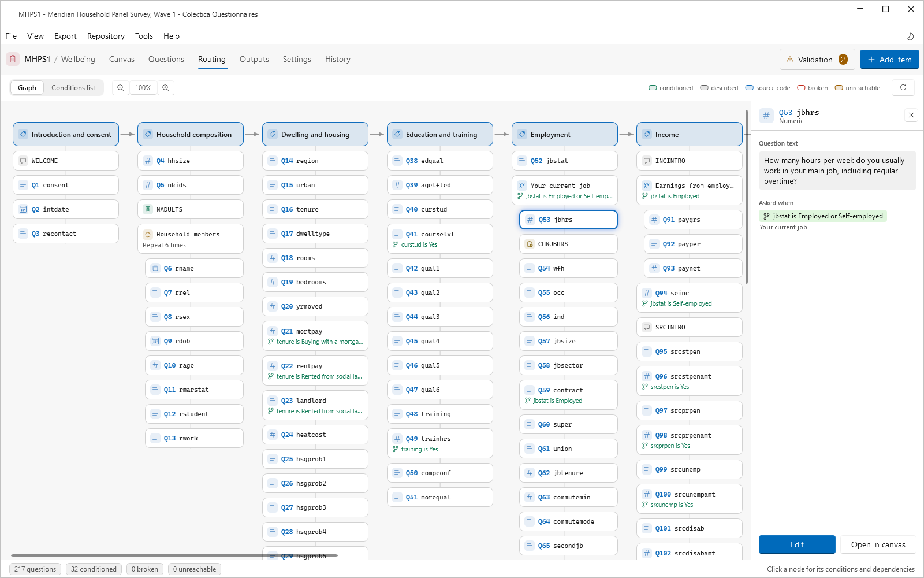Click the date icon of Q9 rdob

point(155,341)
